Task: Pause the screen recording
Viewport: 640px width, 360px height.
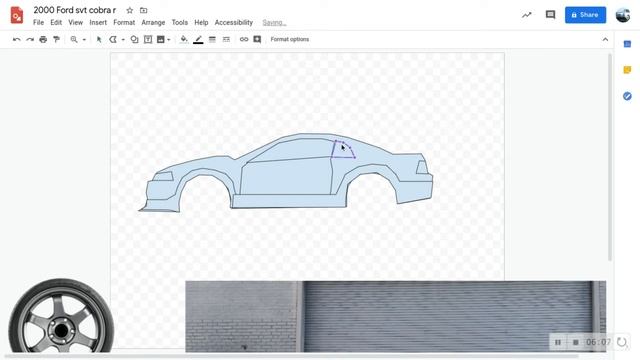Action: (558, 342)
